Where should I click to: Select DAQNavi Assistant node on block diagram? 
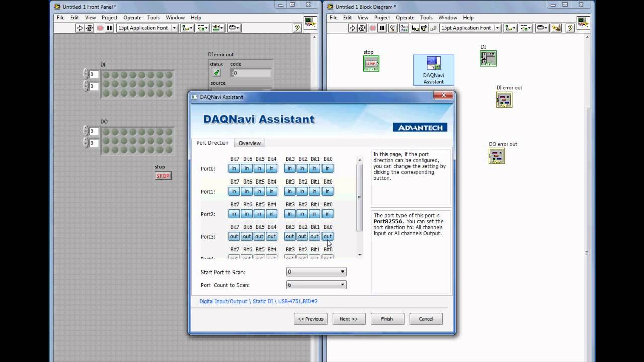pyautogui.click(x=433, y=70)
